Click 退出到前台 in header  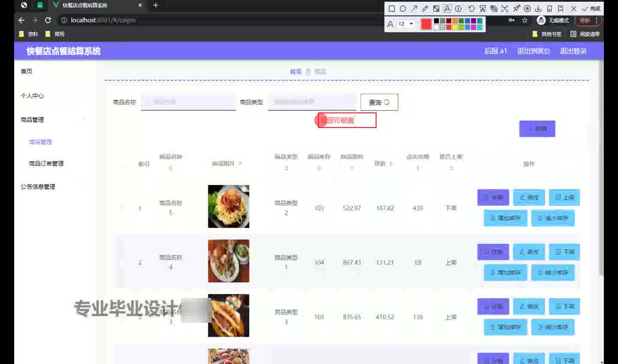(533, 51)
